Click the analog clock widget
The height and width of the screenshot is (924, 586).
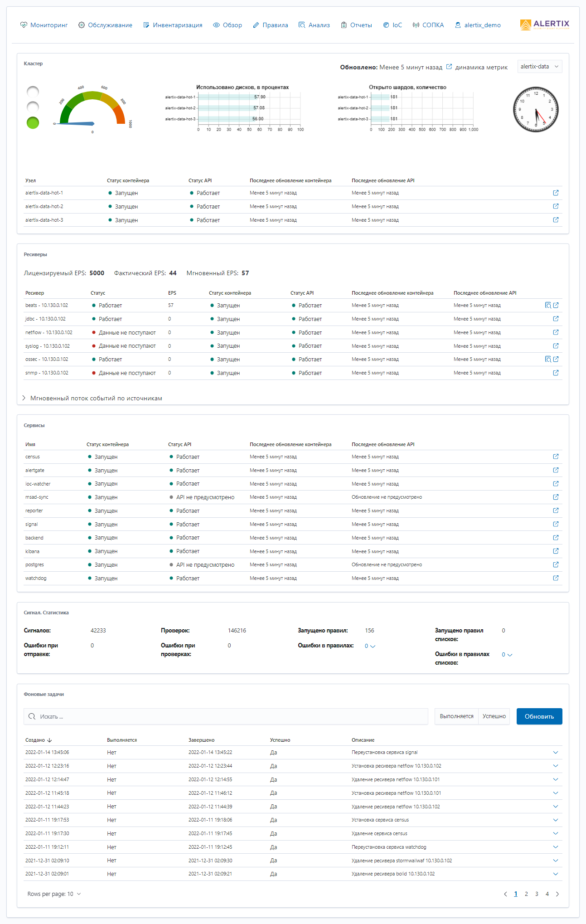click(536, 110)
